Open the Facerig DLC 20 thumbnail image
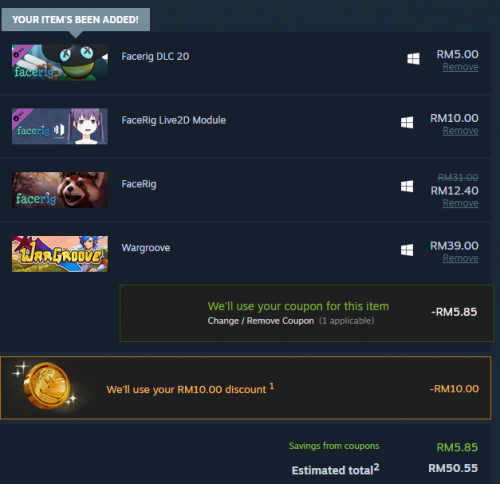 [x=60, y=63]
